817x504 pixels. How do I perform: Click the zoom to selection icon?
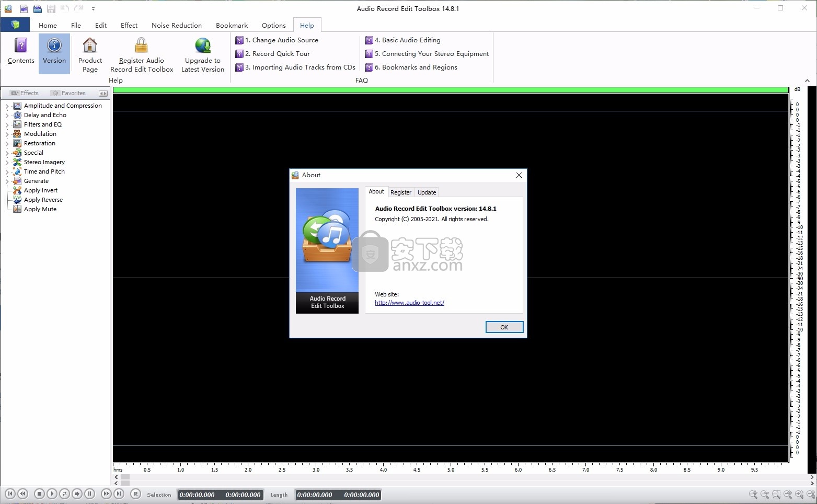[x=776, y=494]
